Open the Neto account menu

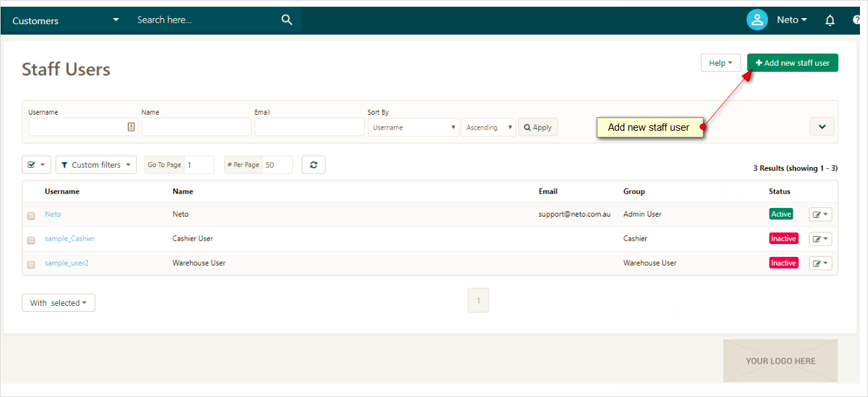click(x=791, y=20)
